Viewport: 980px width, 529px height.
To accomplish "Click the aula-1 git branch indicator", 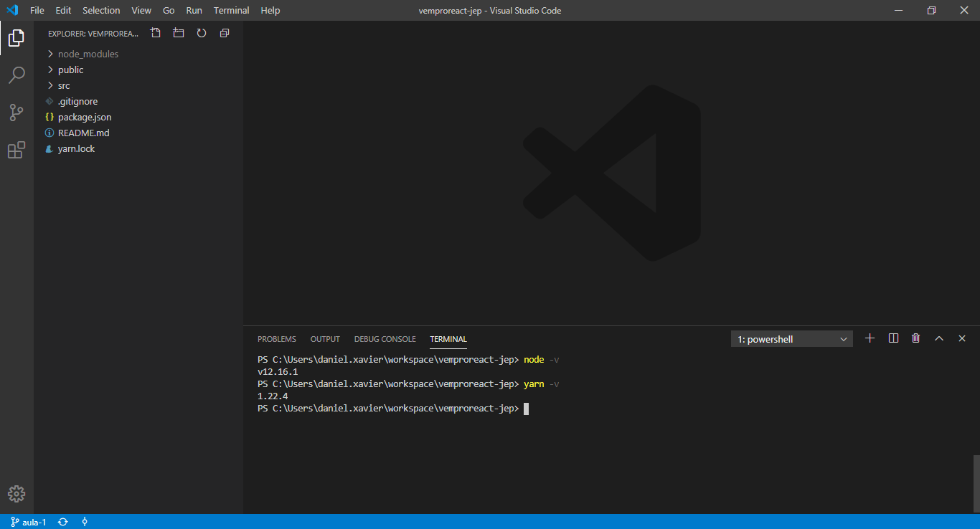I will [29, 522].
